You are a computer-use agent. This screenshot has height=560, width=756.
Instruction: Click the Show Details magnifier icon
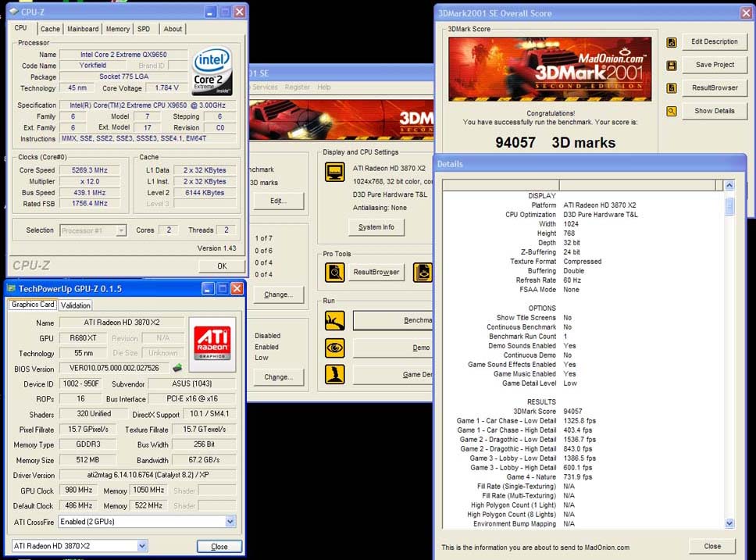pos(671,112)
